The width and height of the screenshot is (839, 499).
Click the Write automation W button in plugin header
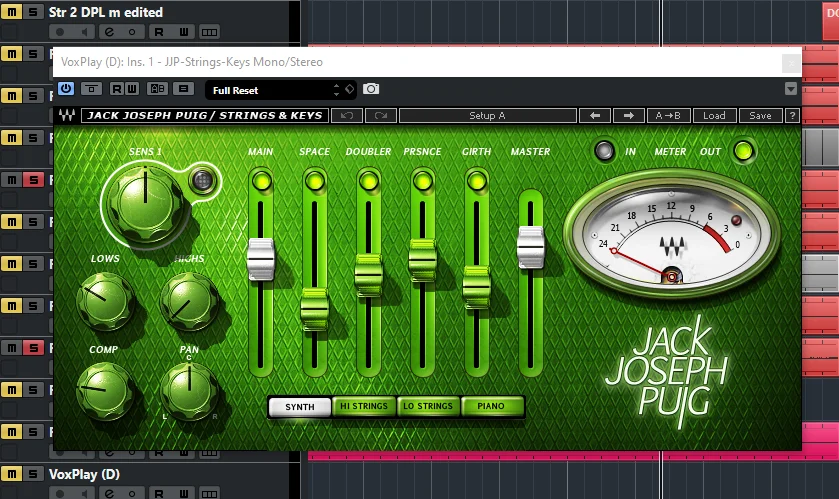tap(132, 89)
